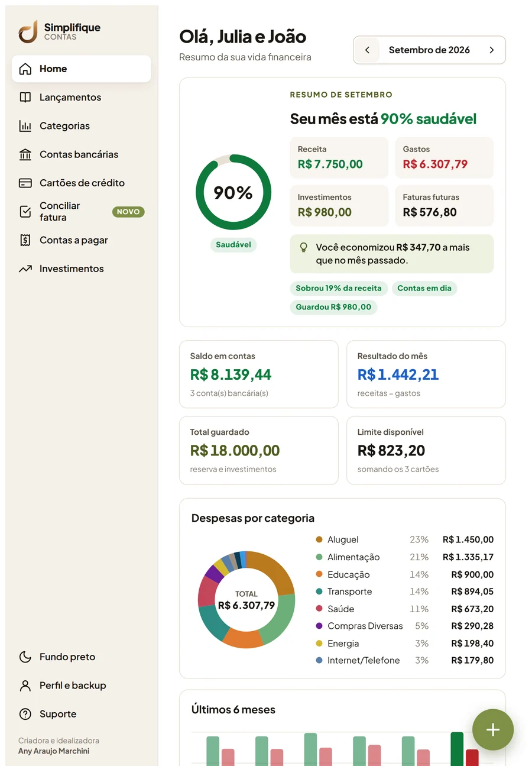Screen dimensions: 532x766
Task: Open Perfil e backup settings
Action: [82, 686]
